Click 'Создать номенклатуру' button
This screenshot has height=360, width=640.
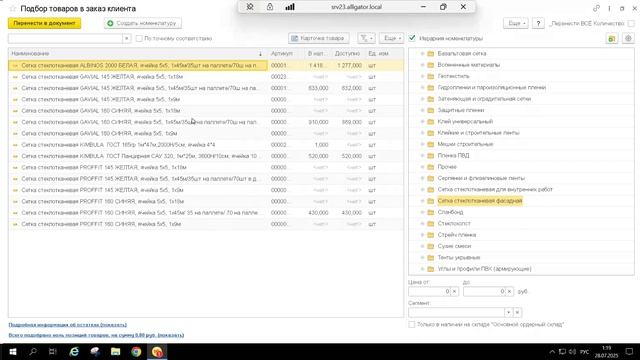point(143,23)
